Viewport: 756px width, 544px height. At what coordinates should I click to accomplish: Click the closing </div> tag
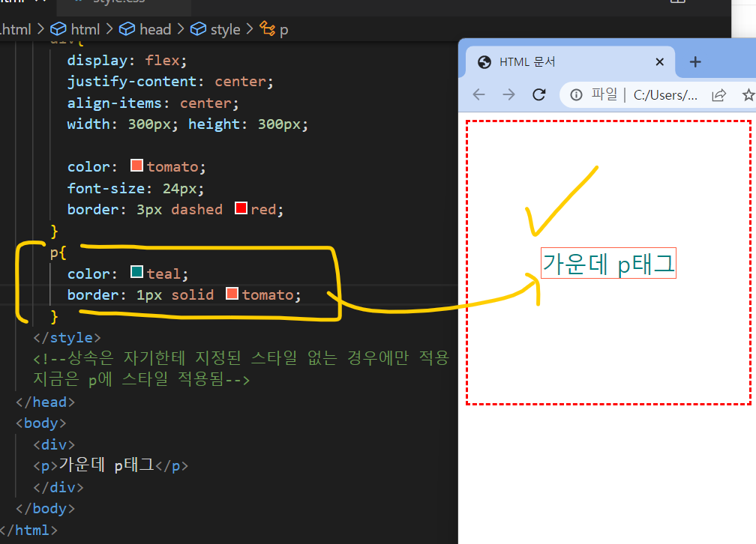coord(58,487)
